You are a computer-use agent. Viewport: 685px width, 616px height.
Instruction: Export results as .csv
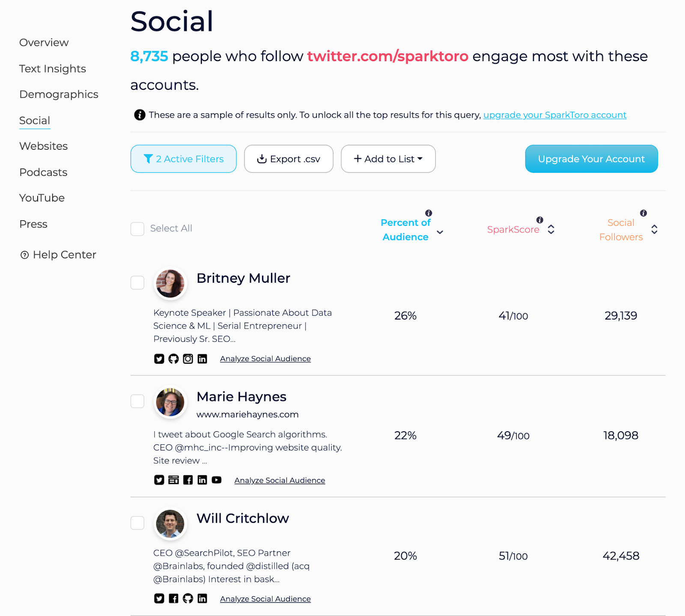coord(289,159)
